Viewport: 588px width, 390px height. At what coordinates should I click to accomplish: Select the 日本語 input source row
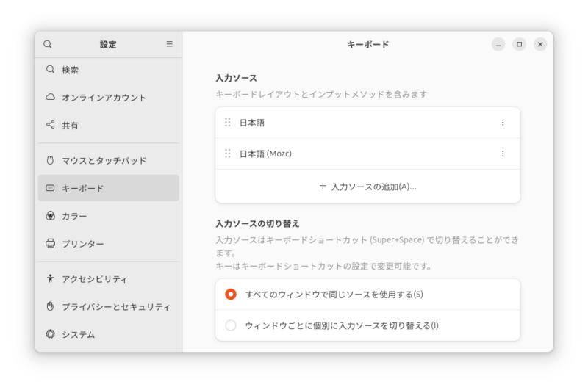(x=368, y=123)
